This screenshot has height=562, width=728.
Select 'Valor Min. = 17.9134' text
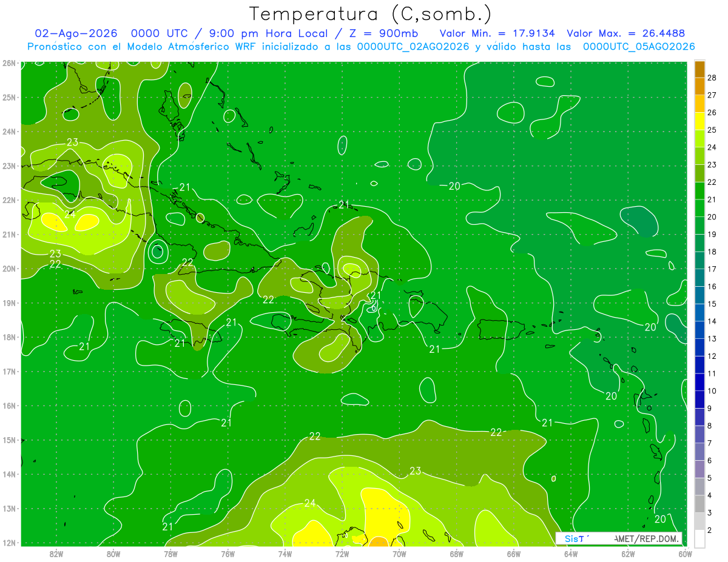tap(497, 33)
